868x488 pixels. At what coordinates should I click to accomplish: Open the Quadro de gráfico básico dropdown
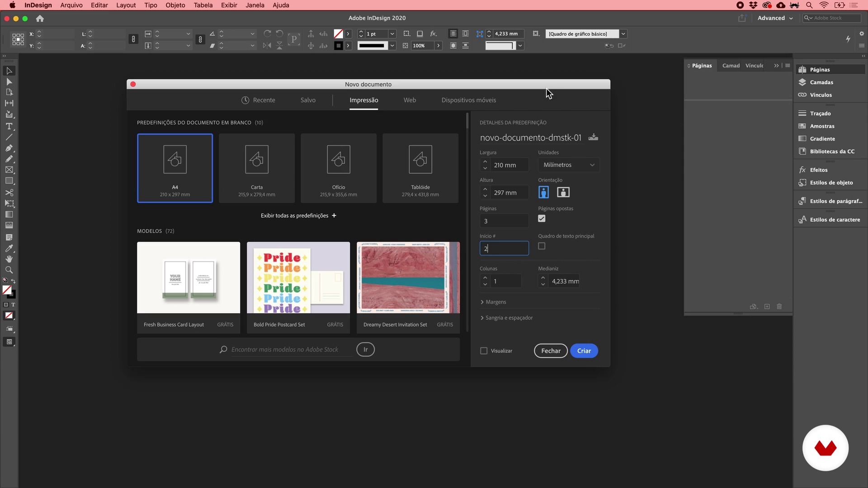point(623,34)
